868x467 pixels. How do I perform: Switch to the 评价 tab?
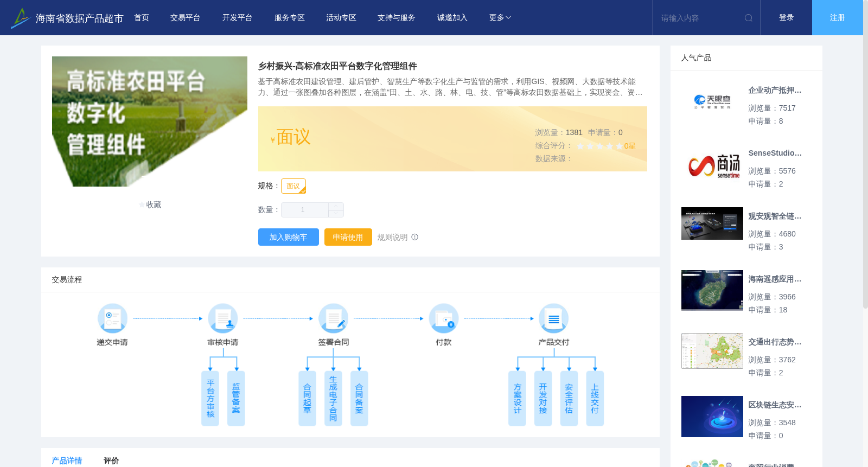111,460
